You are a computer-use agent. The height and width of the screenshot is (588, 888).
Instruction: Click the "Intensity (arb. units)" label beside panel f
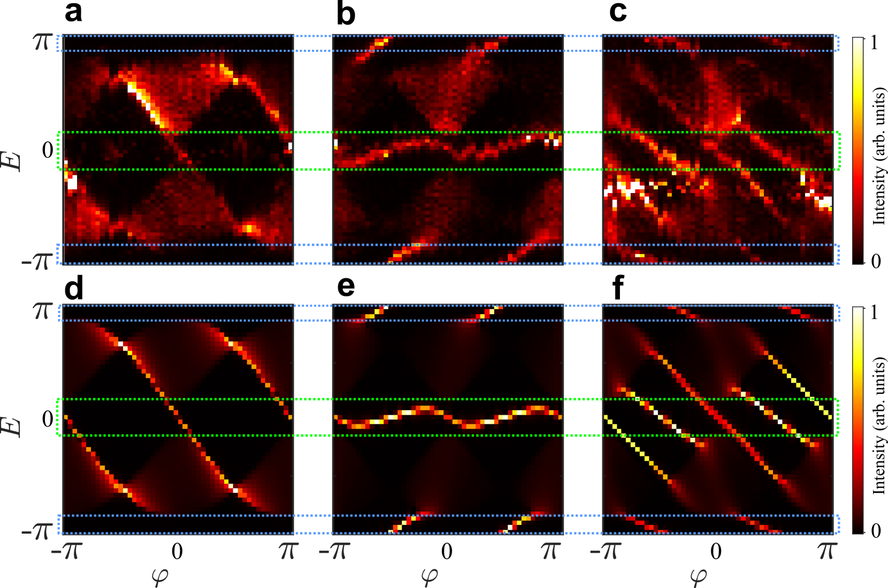click(879, 425)
